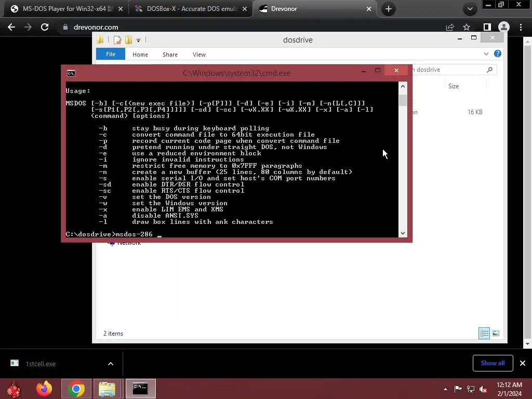Close the downloads bar

[523, 363]
